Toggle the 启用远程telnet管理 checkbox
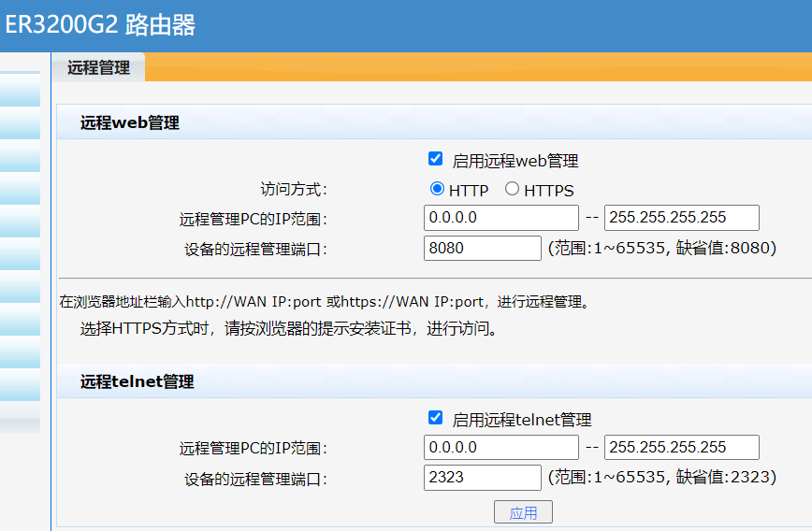 point(436,418)
